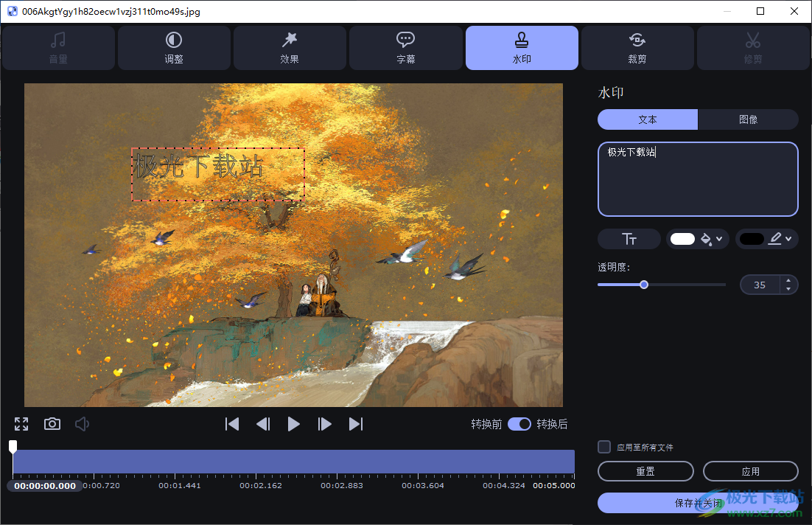Click the white fill color swatch
The image size is (812, 525).
tap(682, 239)
